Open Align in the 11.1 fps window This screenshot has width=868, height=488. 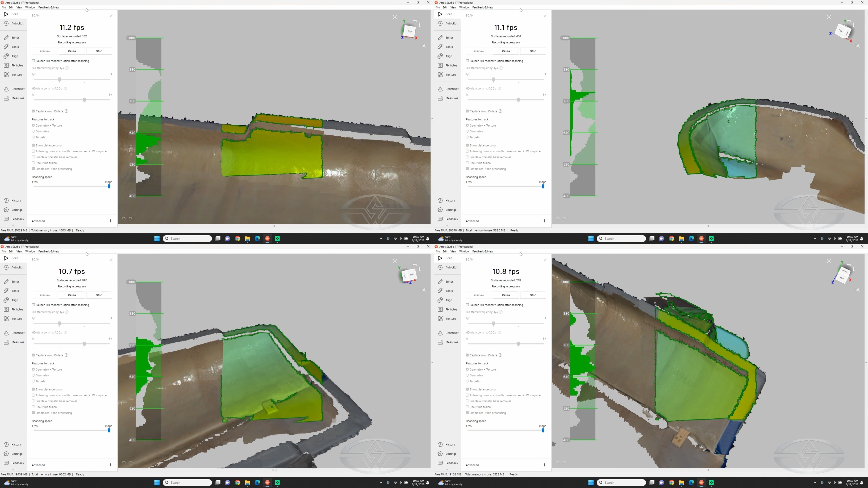point(445,56)
